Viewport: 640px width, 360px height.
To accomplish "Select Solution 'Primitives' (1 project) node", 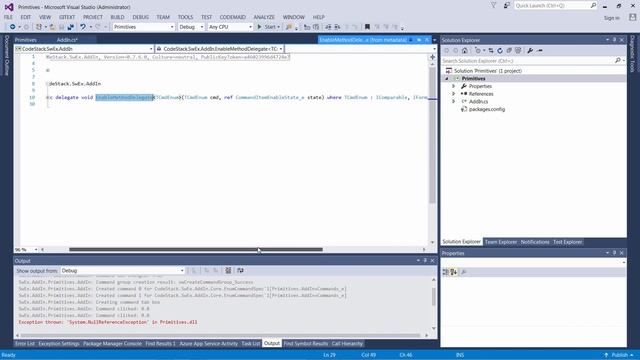I will pos(488,71).
